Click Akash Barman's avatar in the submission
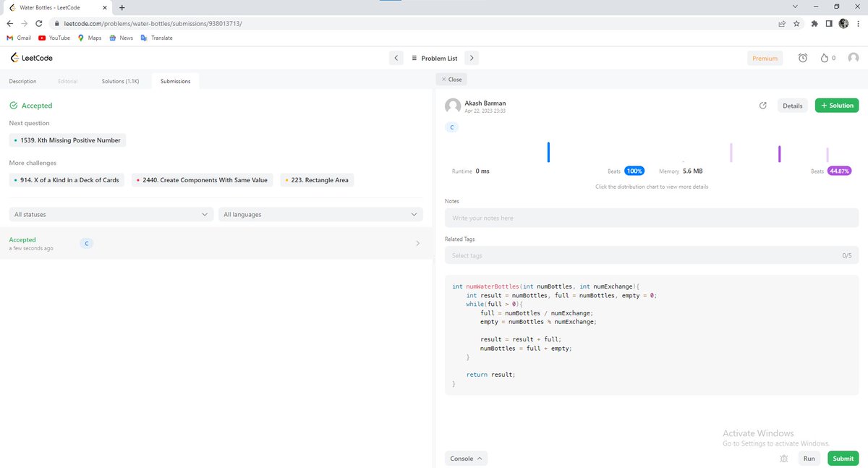This screenshot has width=868, height=468. click(x=453, y=106)
